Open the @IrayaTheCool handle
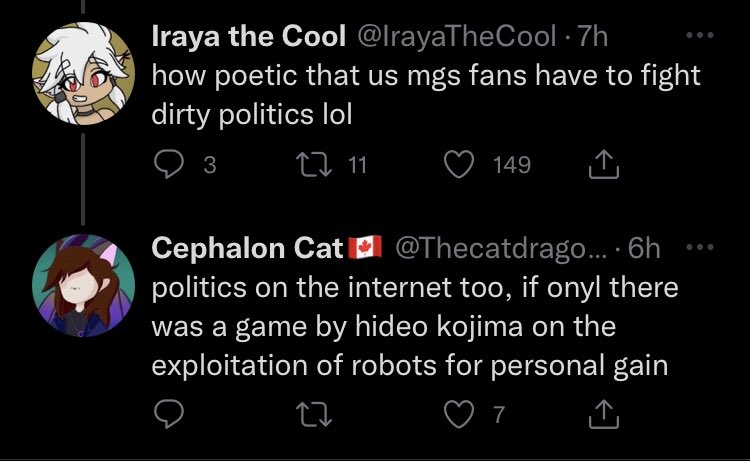The width and height of the screenshot is (750, 461). (457, 36)
